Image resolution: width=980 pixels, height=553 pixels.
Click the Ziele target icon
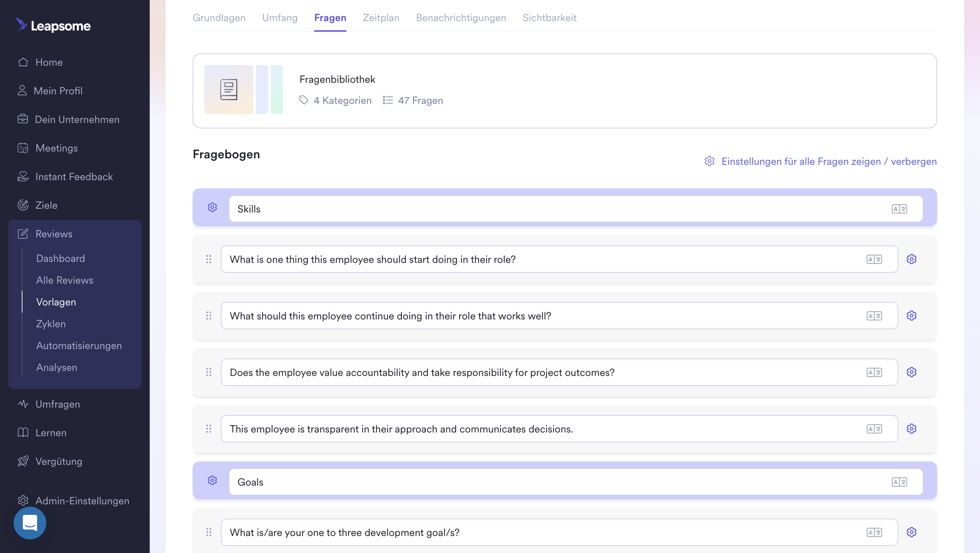pyautogui.click(x=23, y=205)
